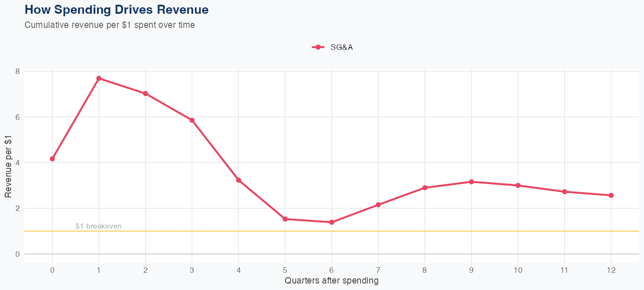Screen dimensions: 644x290
Task: Click the quarter 4 data point
Action: point(239,180)
